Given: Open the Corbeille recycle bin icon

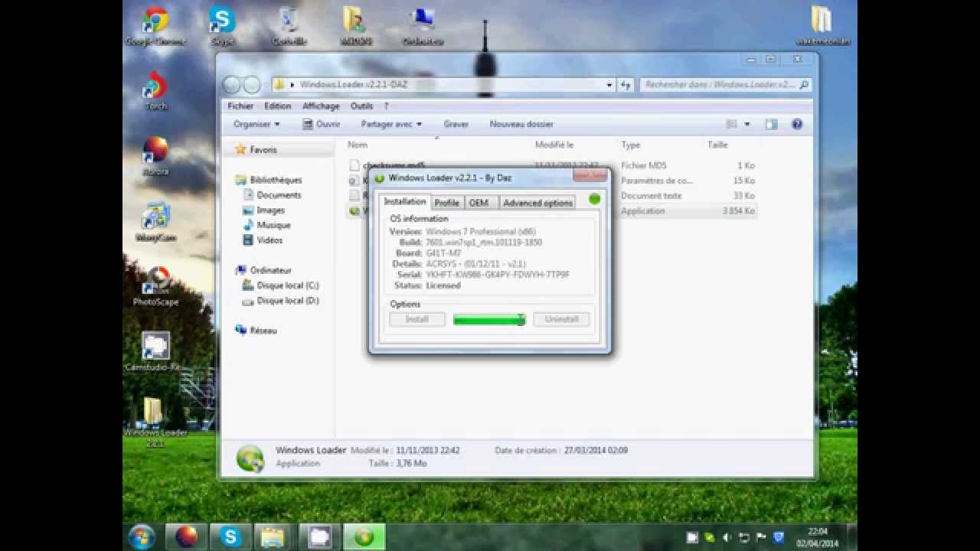Looking at the screenshot, I should coord(289,26).
